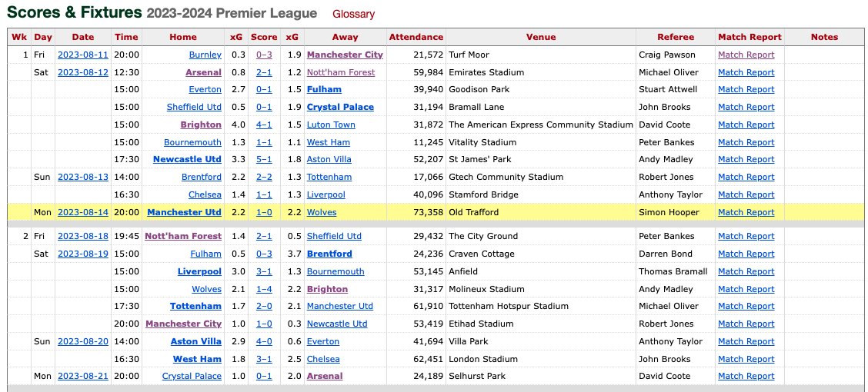Open Liverpool home team link
This screenshot has height=392, width=868.
[199, 271]
